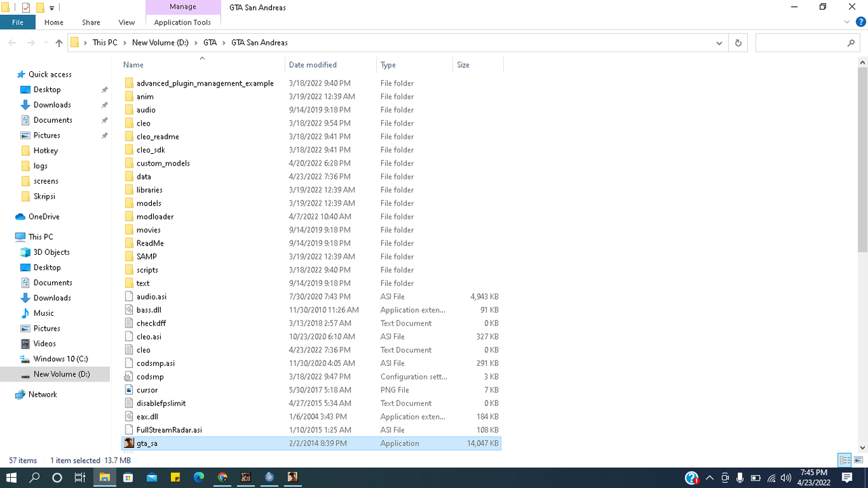Image resolution: width=868 pixels, height=488 pixels.
Task: Open 3D Objects in the navigation pane
Action: click(x=52, y=252)
